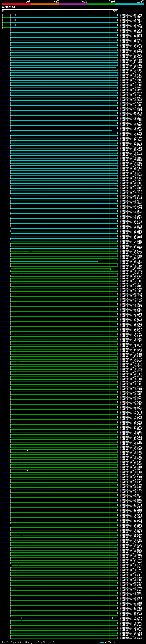Open hit UniRef100_B5X556
The height and width of the screenshot is (644, 146).
pyautogui.click(x=131, y=15)
